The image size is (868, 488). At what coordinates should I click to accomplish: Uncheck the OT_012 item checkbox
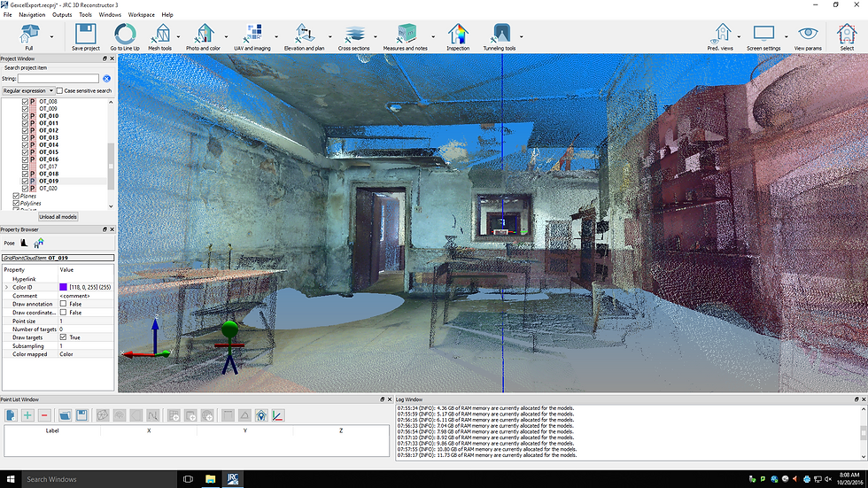[25, 130]
